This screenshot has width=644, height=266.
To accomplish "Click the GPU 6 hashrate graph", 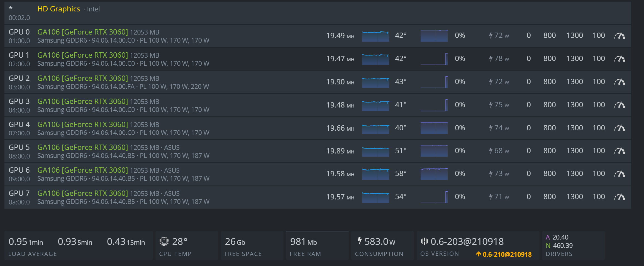I will point(375,174).
